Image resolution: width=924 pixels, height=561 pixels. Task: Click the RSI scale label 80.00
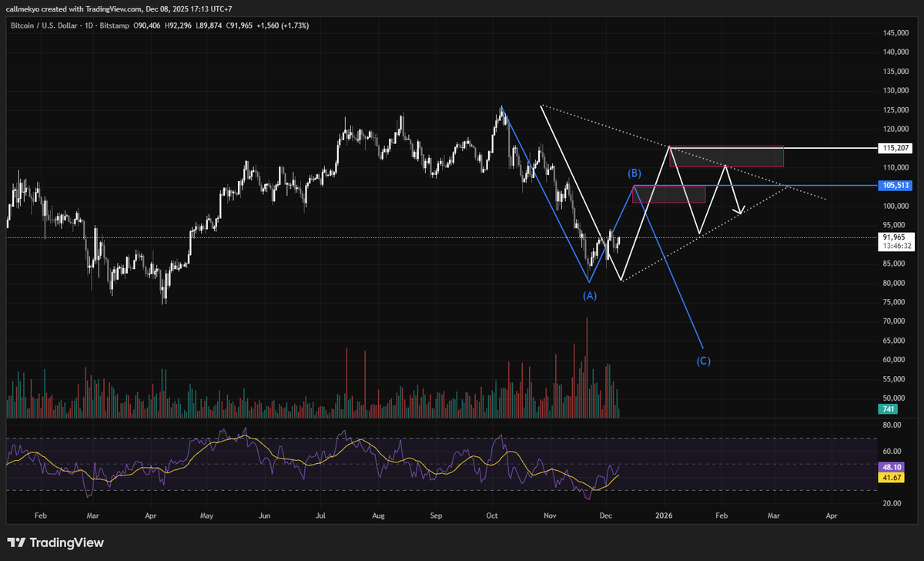coord(892,425)
